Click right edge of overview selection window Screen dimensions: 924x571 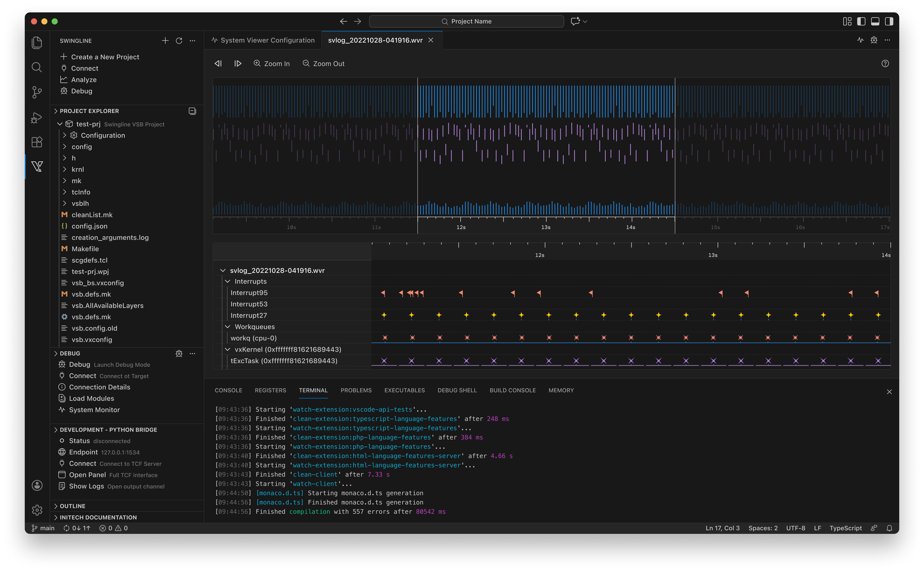pos(675,156)
